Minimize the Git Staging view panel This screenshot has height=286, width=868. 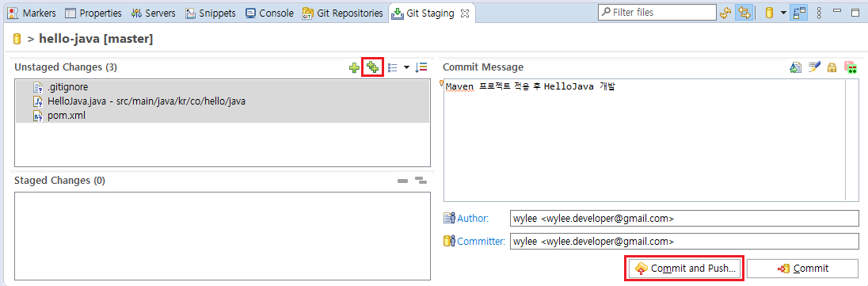(x=838, y=12)
